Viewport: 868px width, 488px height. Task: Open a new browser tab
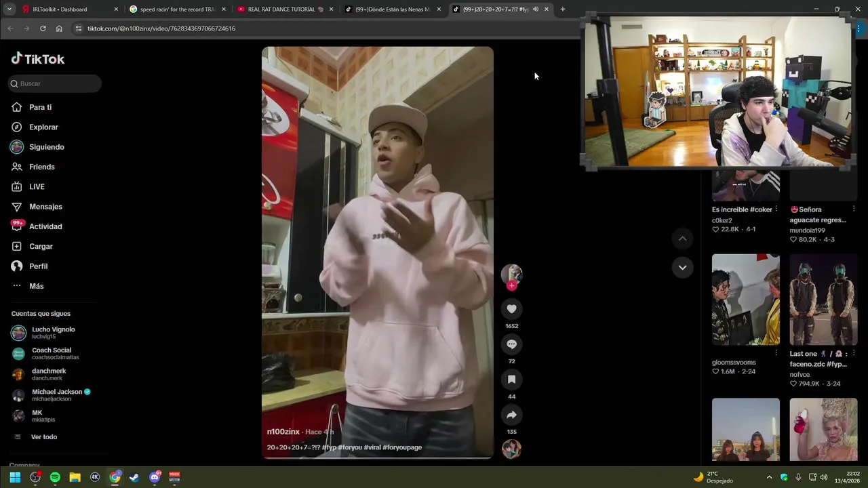point(562,9)
